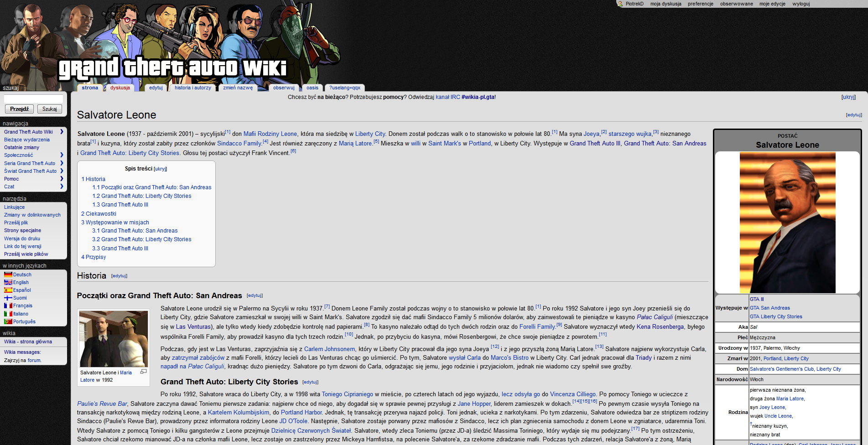Open Wersja do druku link
This screenshot has height=445, width=868.
(22, 238)
